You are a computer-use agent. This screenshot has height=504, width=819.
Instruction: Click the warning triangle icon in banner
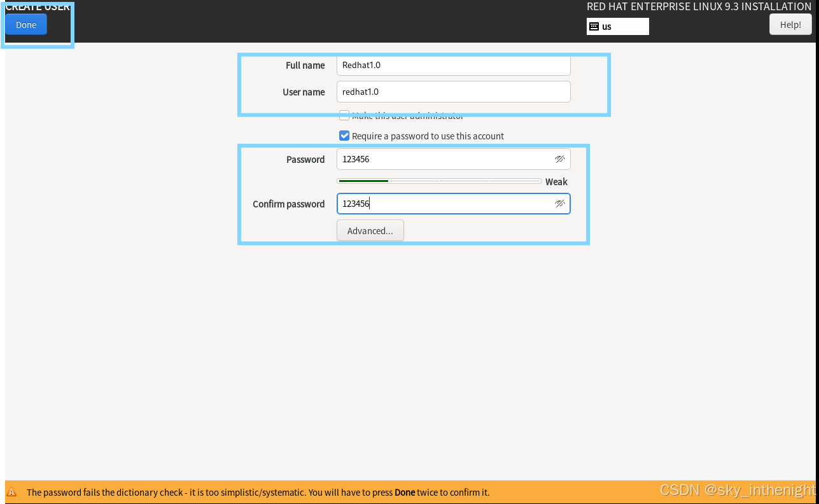pos(11,493)
